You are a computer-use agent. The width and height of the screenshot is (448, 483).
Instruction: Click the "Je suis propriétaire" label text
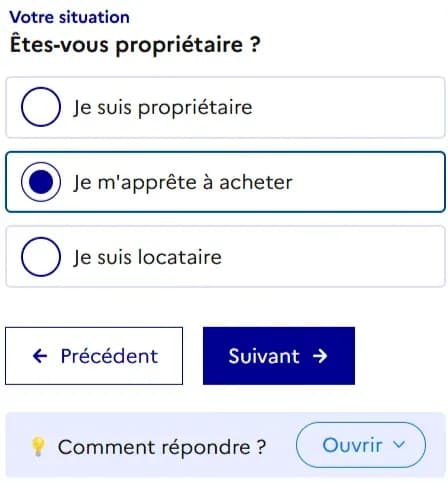click(163, 108)
